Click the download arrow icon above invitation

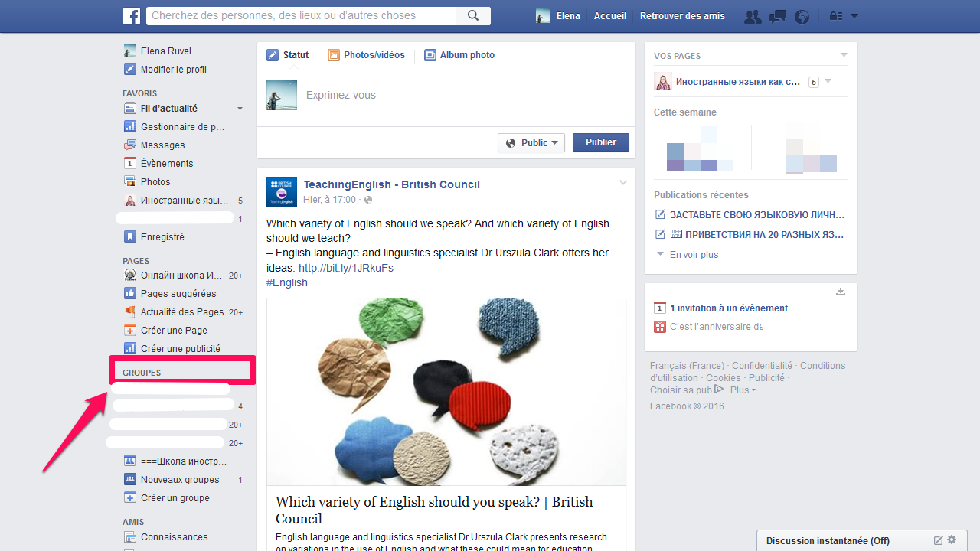point(841,292)
